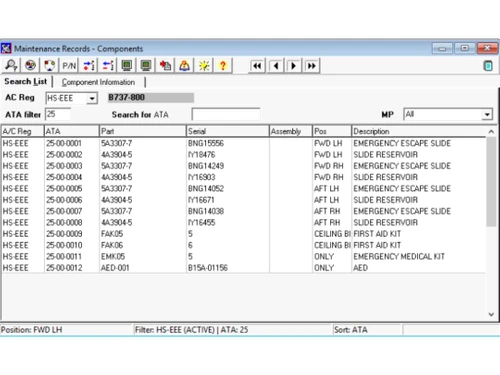This screenshot has width=500, height=375.
Task: Select the row with ATA 25-00-0001
Action: coord(243,143)
